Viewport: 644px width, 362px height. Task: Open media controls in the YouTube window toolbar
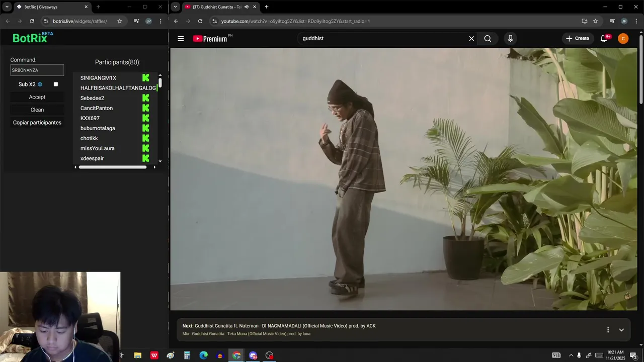(x=612, y=21)
